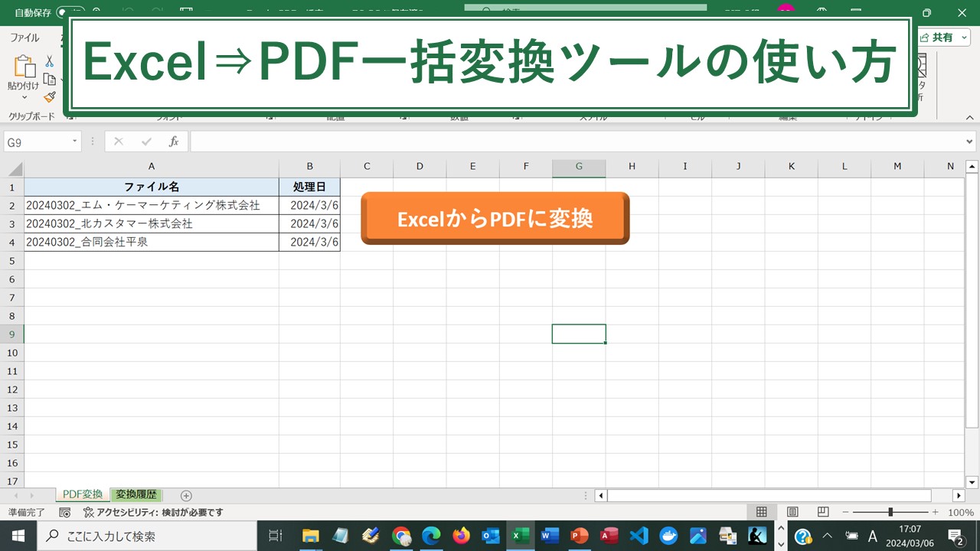This screenshot has width=980, height=551.
Task: Select column A header
Action: pos(152,167)
